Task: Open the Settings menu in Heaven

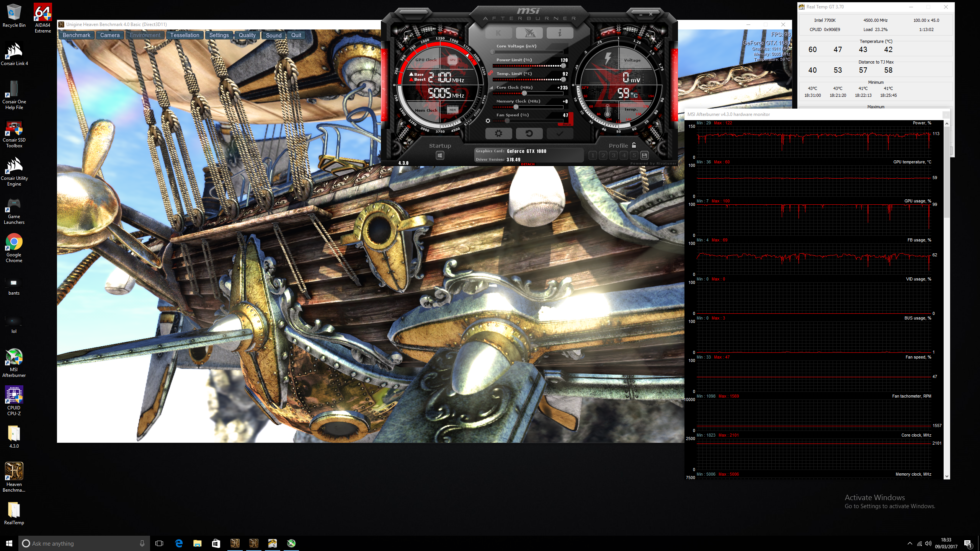Action: click(219, 36)
